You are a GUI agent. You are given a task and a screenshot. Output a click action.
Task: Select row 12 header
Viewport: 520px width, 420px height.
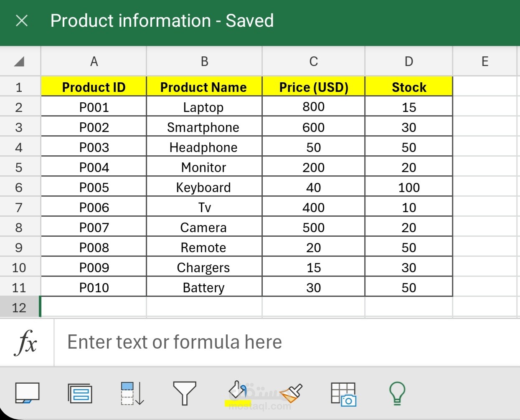(x=19, y=308)
